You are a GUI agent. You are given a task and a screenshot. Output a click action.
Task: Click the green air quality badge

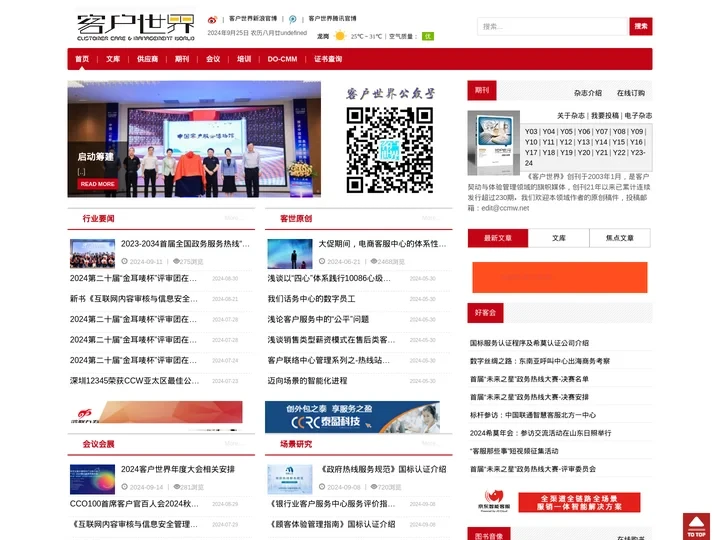tap(428, 36)
